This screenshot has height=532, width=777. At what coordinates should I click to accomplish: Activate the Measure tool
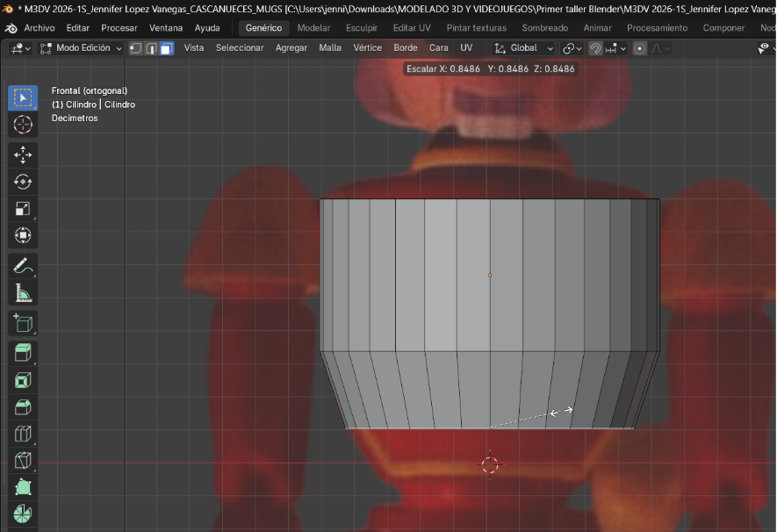tap(23, 292)
